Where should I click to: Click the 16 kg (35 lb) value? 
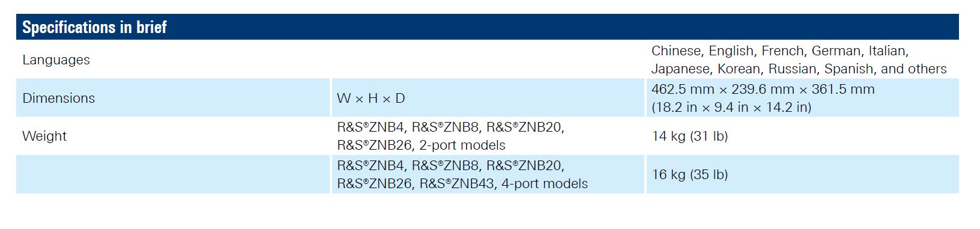(x=689, y=174)
